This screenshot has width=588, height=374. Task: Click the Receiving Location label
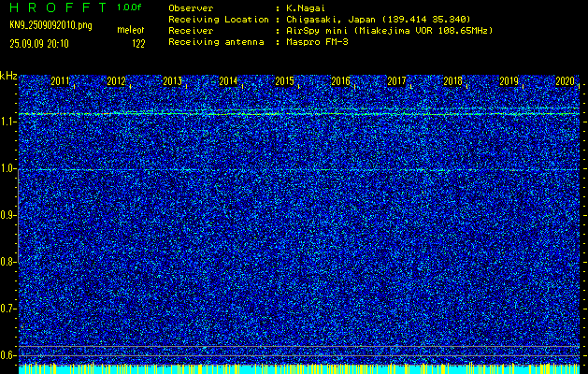[x=219, y=20]
